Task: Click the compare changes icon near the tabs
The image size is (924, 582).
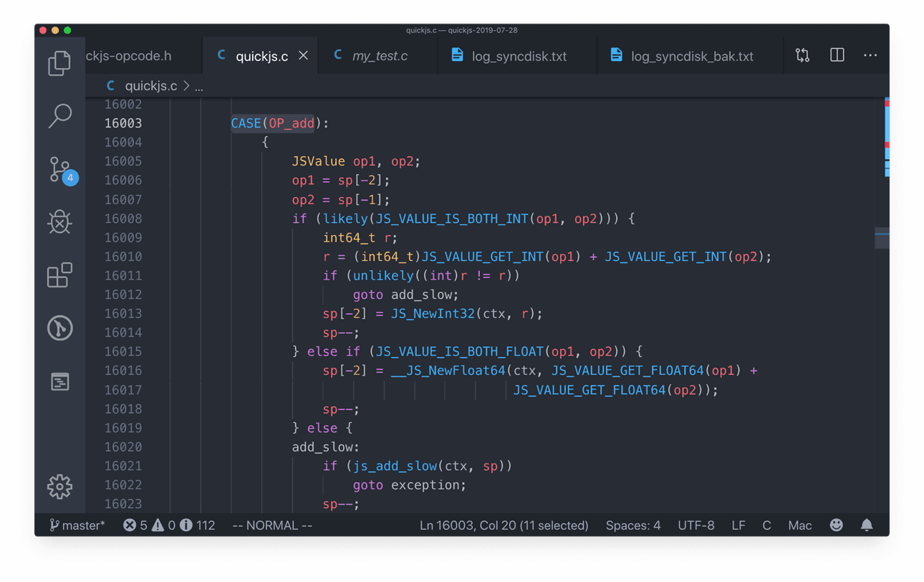Action: [802, 54]
